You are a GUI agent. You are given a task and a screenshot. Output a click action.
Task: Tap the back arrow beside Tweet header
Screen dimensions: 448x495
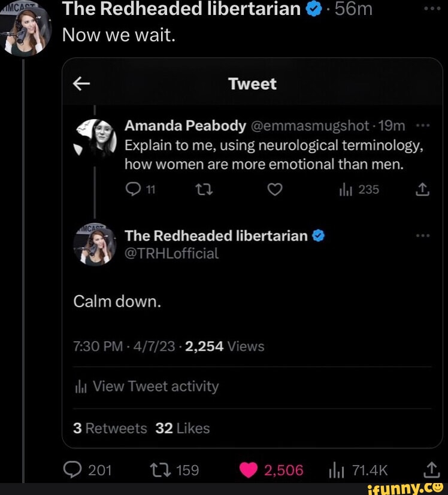(81, 84)
